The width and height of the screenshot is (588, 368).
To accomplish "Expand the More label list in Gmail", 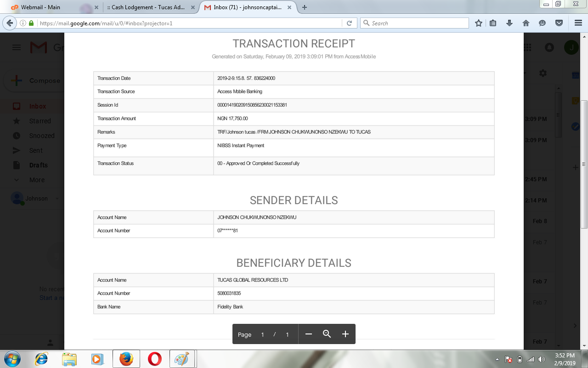I will 37,180.
